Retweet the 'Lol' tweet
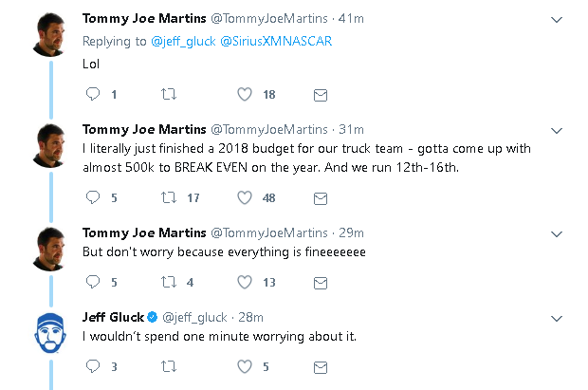The width and height of the screenshot is (588, 390). coord(169,94)
